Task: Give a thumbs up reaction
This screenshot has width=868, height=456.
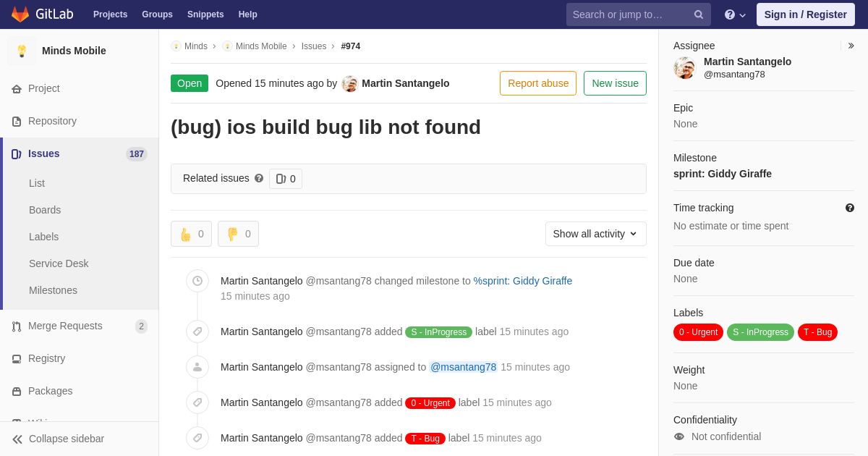Action: click(x=191, y=234)
